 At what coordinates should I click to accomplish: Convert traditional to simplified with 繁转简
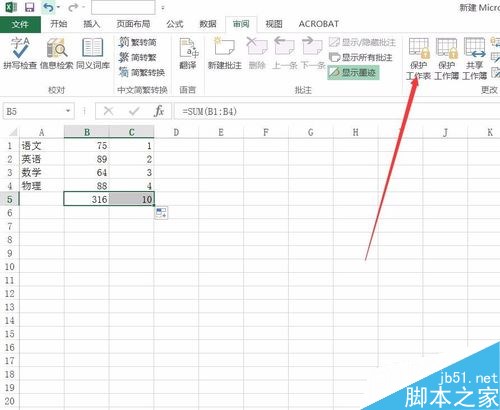click(138, 42)
